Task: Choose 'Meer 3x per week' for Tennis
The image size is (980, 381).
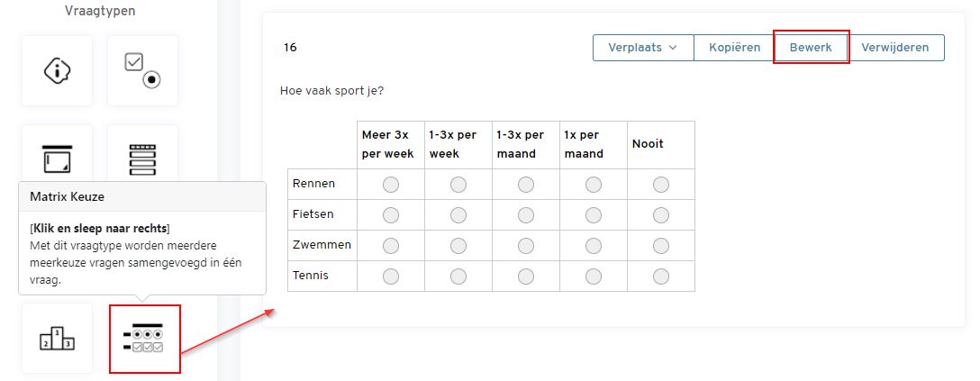Action: [391, 277]
